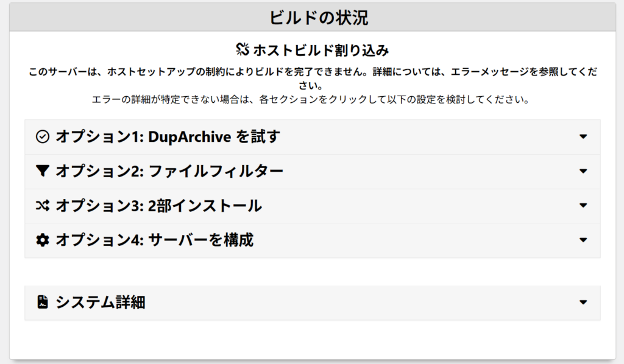Open オプション3 via the right-side caret

pos(583,206)
